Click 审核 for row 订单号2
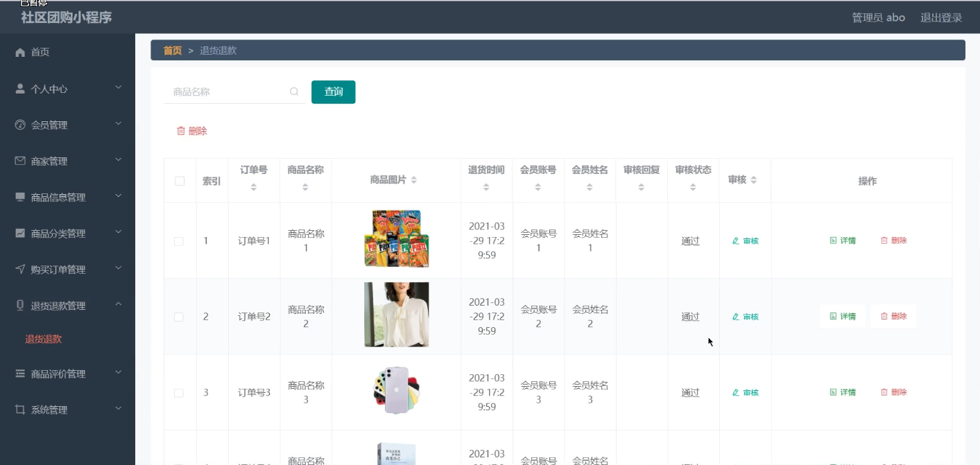The image size is (980, 465). coord(746,317)
